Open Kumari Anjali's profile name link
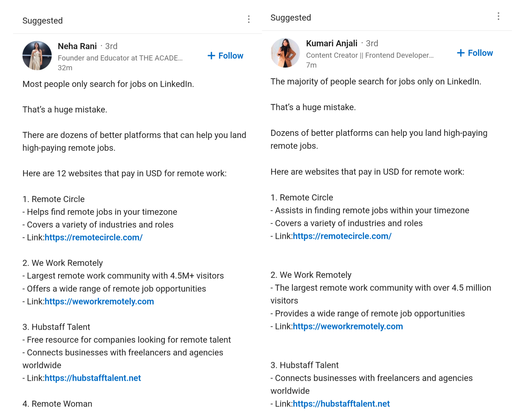The width and height of the screenshot is (525, 420). 331,43
